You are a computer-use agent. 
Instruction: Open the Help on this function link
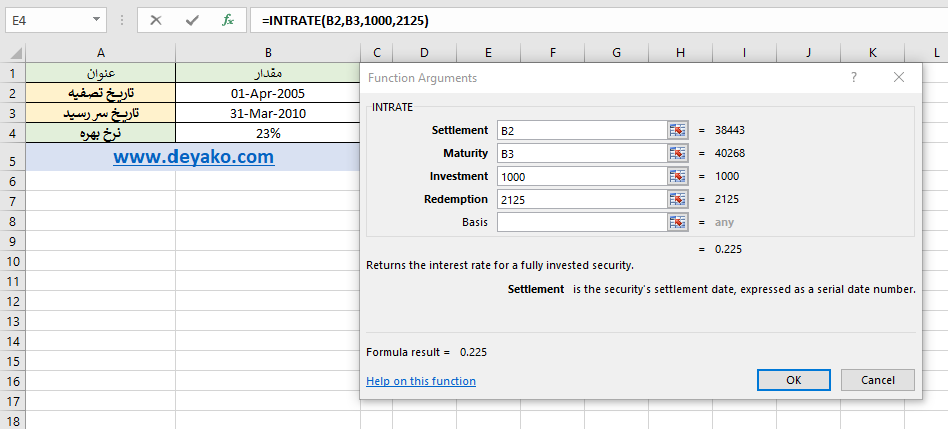coord(421,381)
